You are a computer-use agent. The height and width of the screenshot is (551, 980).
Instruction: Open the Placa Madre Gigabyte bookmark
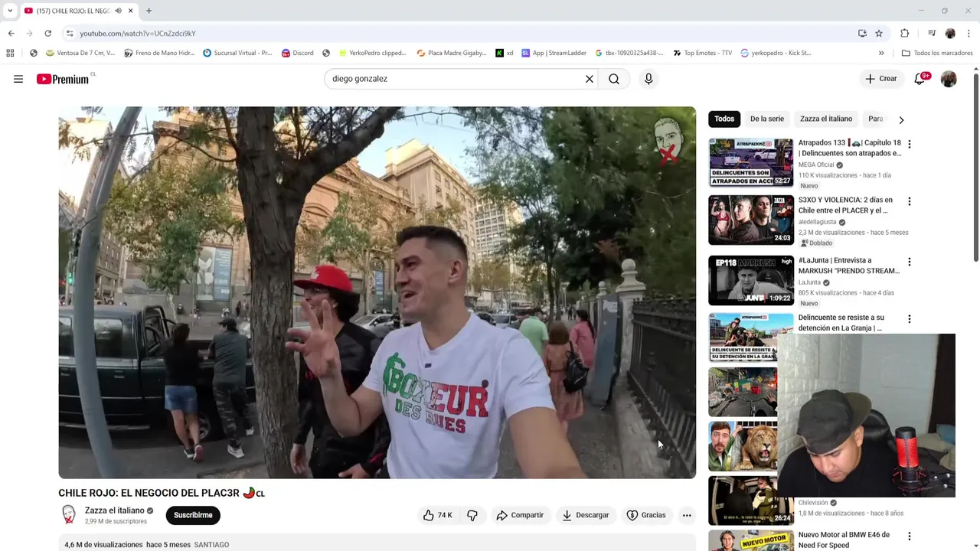pos(452,53)
